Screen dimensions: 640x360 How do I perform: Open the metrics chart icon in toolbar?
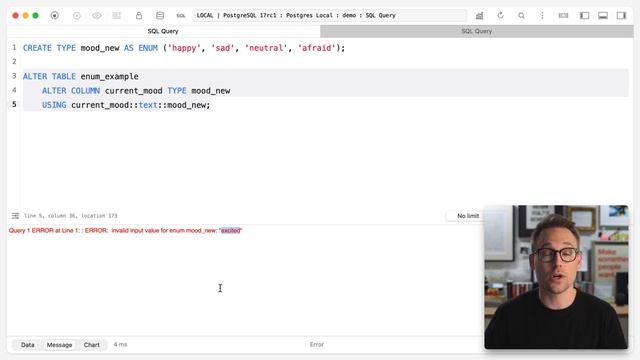(x=480, y=16)
